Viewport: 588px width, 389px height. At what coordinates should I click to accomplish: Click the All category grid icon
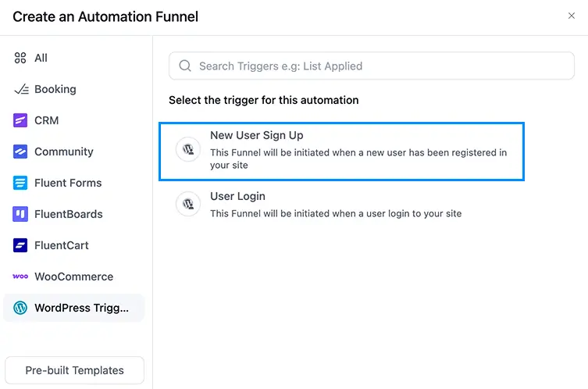coord(20,58)
